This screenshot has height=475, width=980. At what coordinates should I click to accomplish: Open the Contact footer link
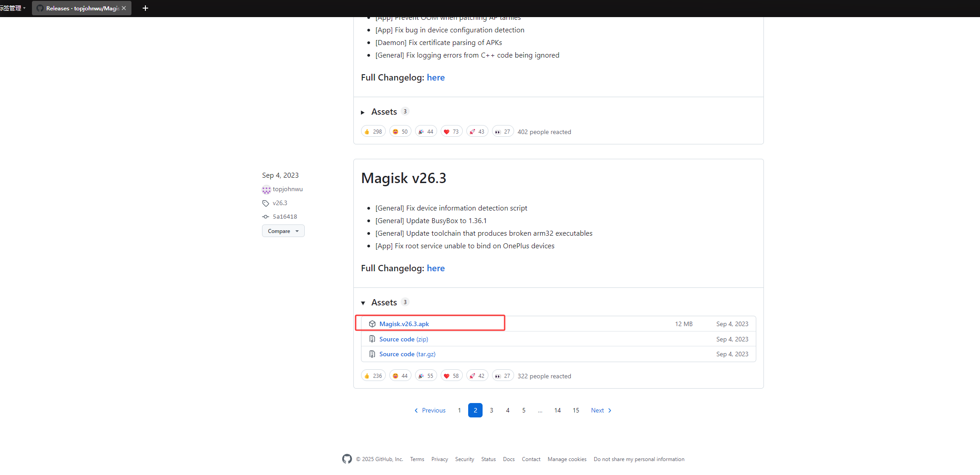point(531,459)
